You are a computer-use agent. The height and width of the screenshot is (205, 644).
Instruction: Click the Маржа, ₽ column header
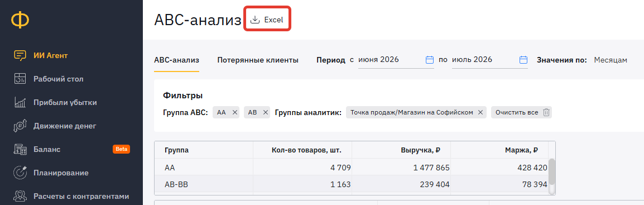tap(499, 150)
